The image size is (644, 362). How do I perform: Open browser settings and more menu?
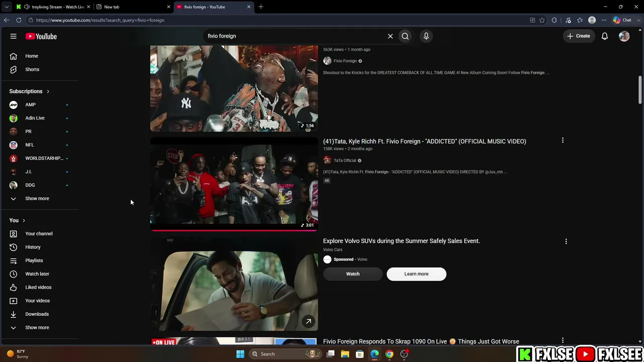pos(604,20)
